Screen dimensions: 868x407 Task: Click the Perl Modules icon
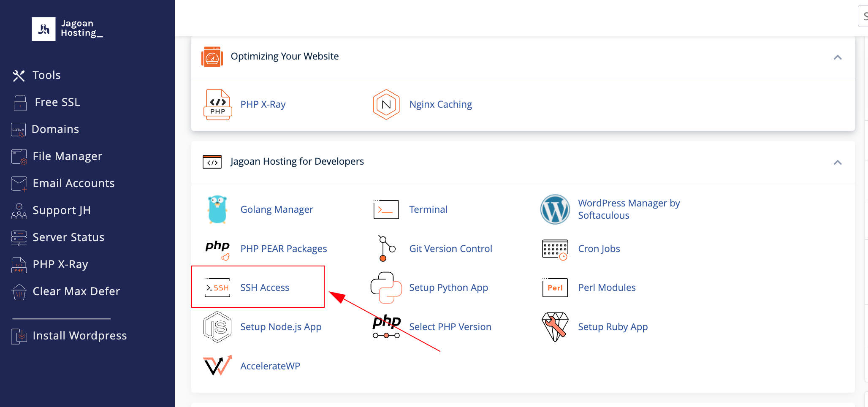(555, 288)
